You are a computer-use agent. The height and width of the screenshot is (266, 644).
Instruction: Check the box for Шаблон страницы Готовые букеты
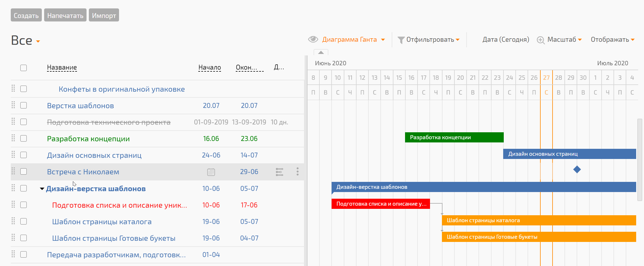24,238
